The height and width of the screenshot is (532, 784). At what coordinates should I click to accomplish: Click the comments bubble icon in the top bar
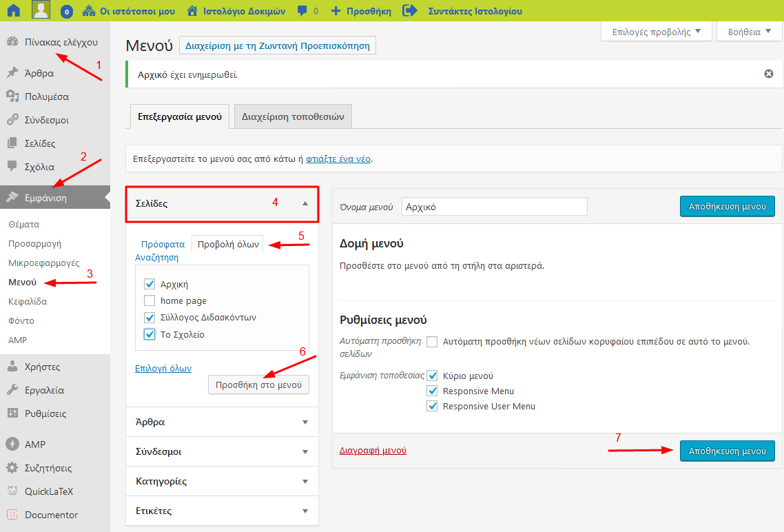302,11
